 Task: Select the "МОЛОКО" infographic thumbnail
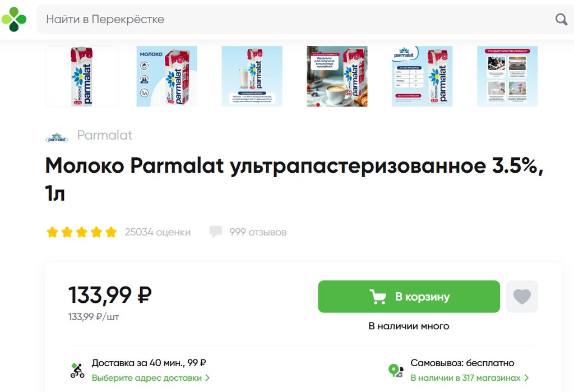pos(167,76)
